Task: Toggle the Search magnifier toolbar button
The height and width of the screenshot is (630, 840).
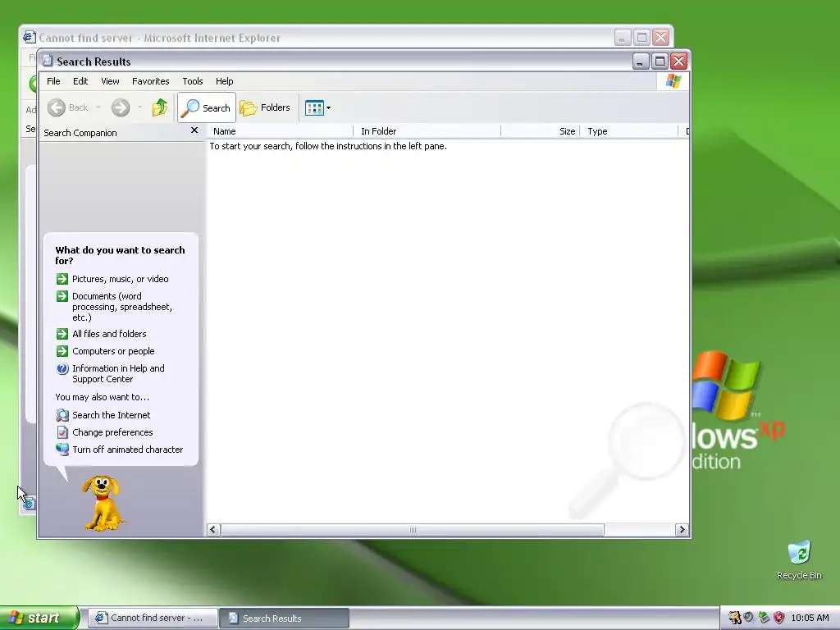Action: [x=206, y=107]
